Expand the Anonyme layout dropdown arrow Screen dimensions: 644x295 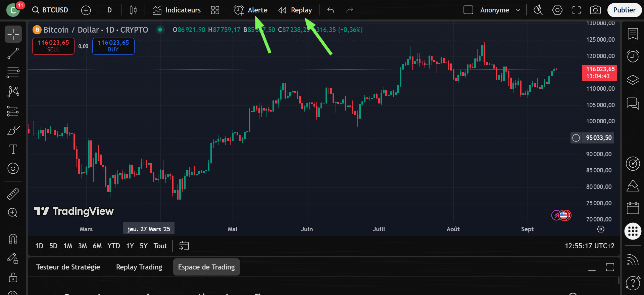518,10
